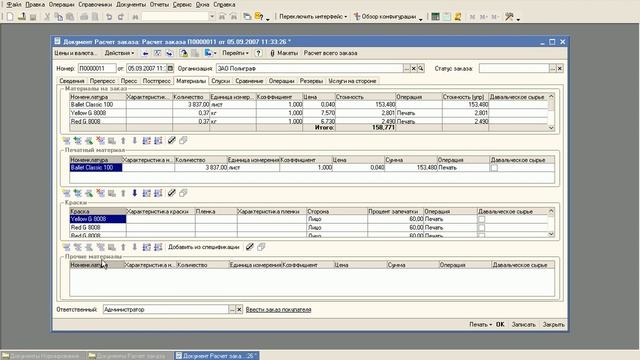The height and width of the screenshot is (360, 640).
Task: Toggle Давальческое сырье checkbox for Yellow G 8008
Action: click(x=482, y=219)
